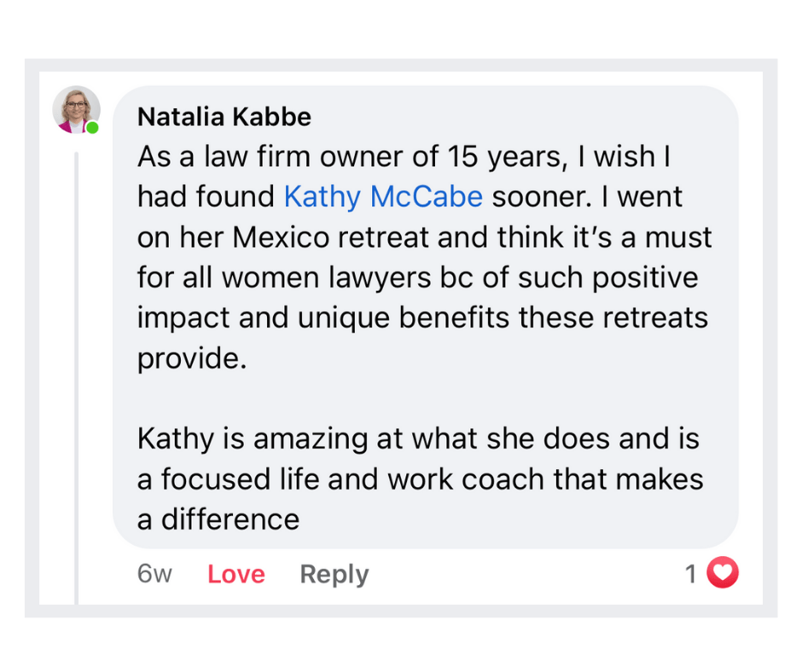Open the 6w comment timestamp
This screenshot has width=802, height=672.
(154, 574)
